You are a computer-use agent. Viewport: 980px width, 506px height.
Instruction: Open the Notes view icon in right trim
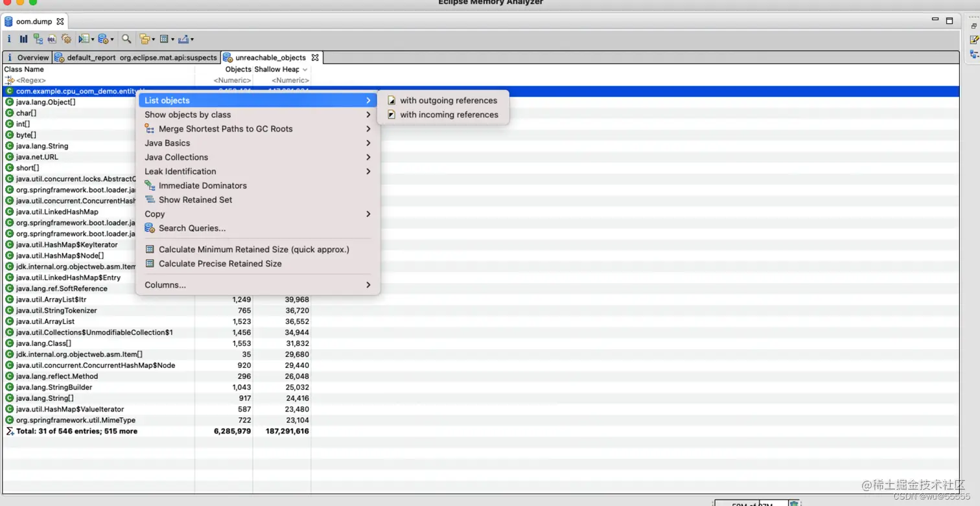[x=974, y=40]
